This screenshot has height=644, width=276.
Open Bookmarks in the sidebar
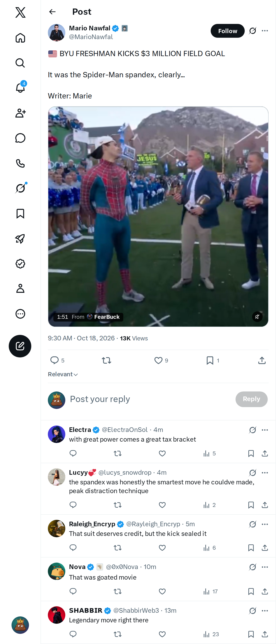click(20, 214)
